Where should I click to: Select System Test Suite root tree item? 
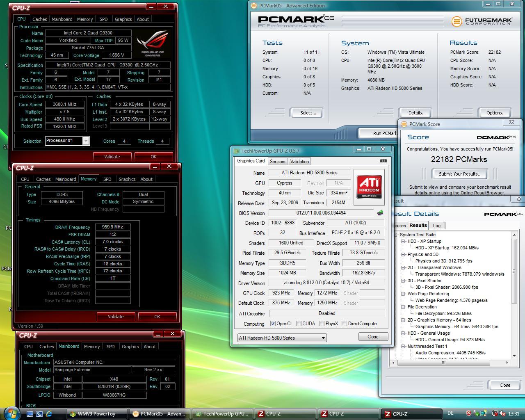418,235
